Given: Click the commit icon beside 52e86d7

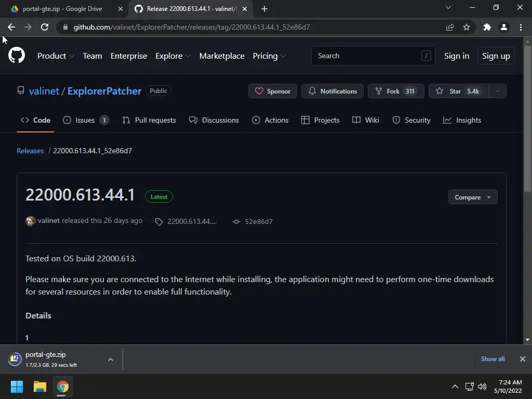Looking at the screenshot, I should pyautogui.click(x=236, y=221).
